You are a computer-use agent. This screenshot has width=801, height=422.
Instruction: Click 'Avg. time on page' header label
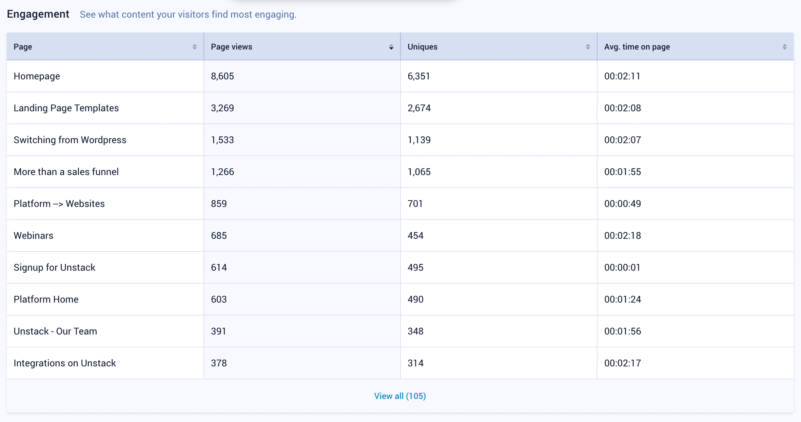[637, 47]
